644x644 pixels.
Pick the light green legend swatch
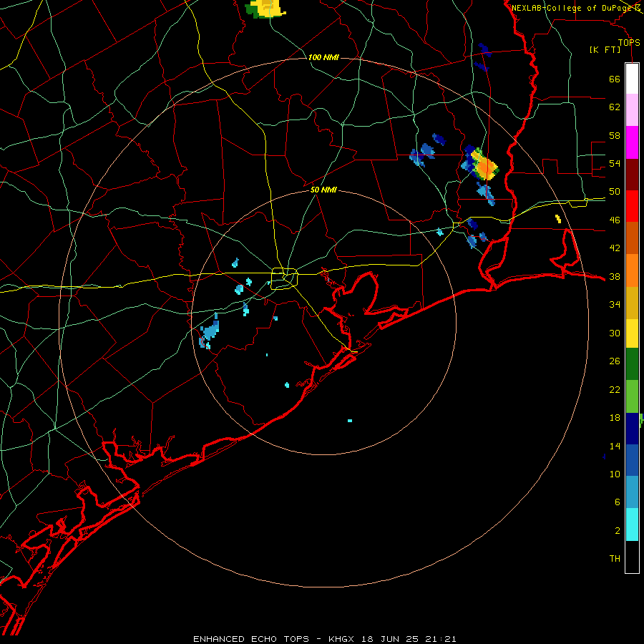[632, 396]
